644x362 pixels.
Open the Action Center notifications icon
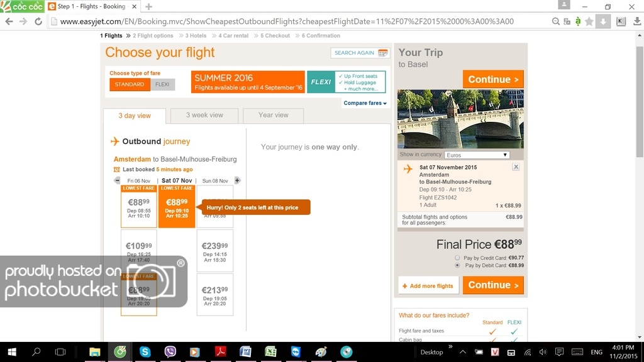pyautogui.click(x=559, y=352)
